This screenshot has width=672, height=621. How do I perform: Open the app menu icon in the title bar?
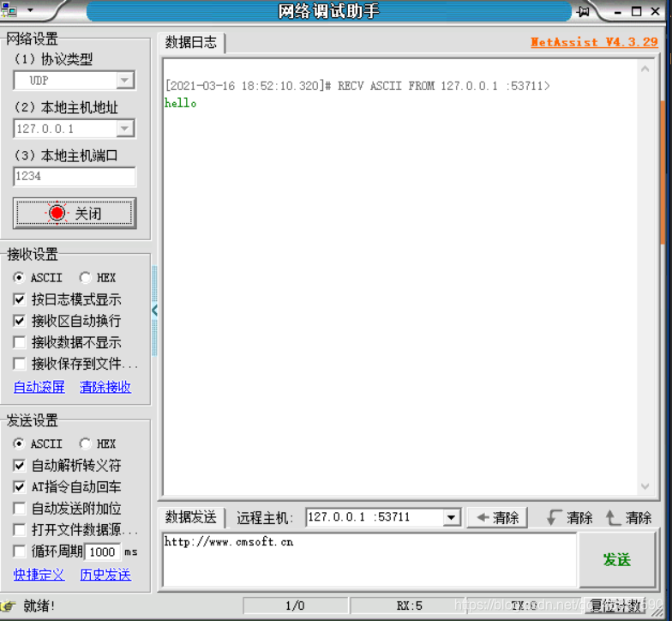[9, 10]
